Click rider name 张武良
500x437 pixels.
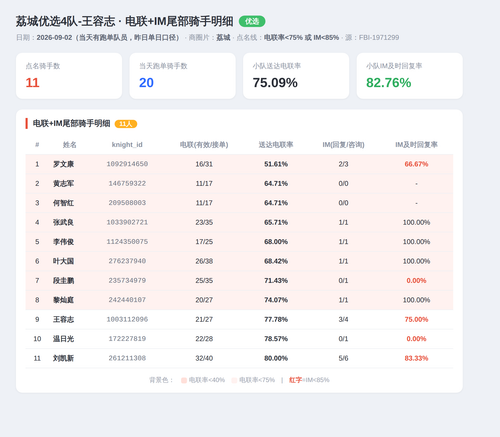tap(63, 222)
